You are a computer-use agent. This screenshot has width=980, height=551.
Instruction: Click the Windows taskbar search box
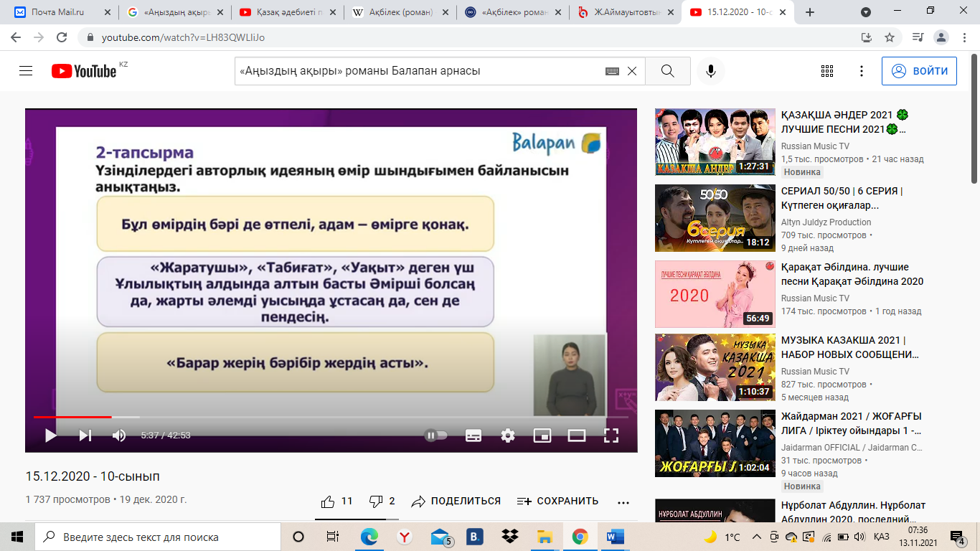point(158,537)
